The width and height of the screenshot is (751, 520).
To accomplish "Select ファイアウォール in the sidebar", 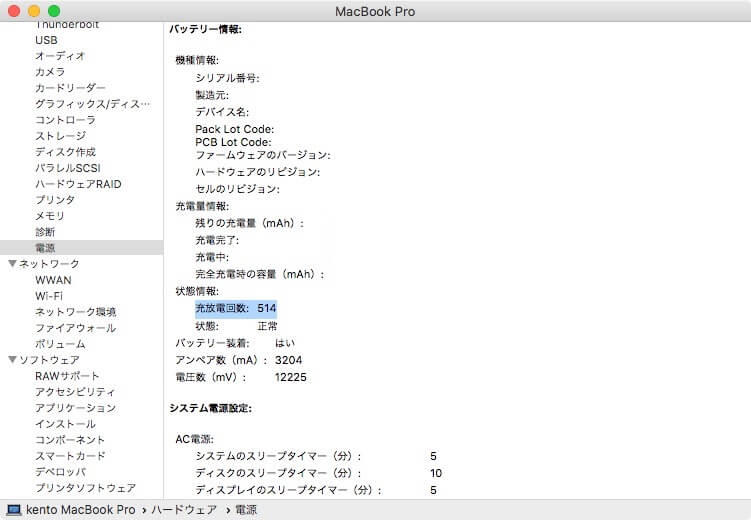I will [76, 328].
